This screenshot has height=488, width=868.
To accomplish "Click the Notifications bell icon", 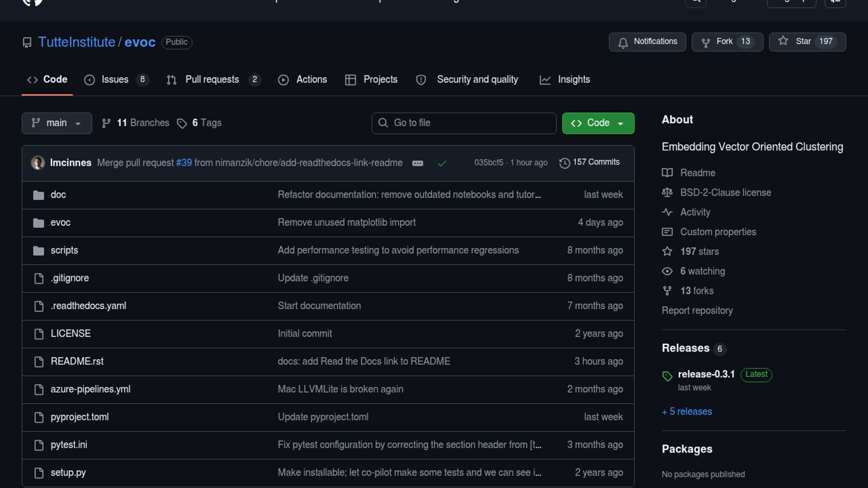I will pyautogui.click(x=623, y=42).
